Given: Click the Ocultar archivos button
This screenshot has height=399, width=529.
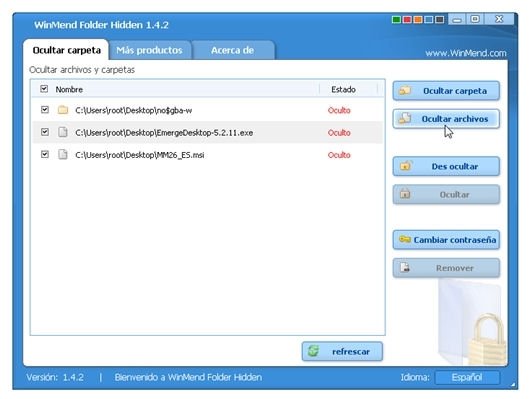Looking at the screenshot, I should [446, 119].
